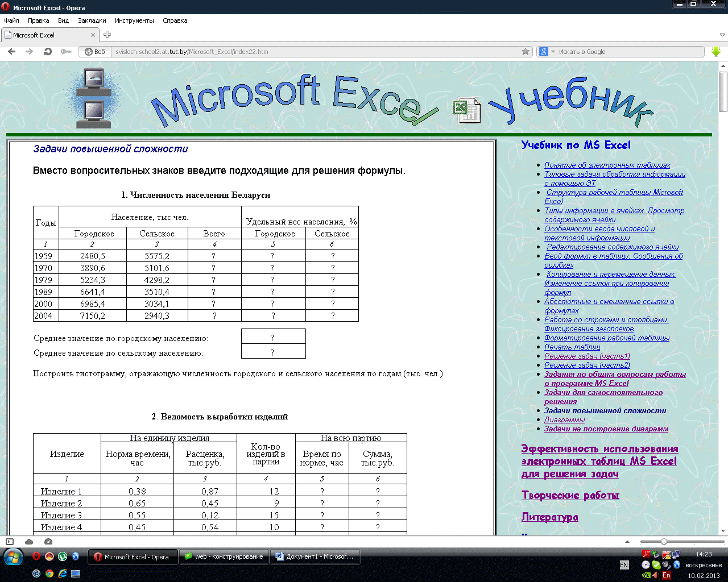Click the Excel icon in the page banner
The width and height of the screenshot is (728, 582).
click(467, 110)
